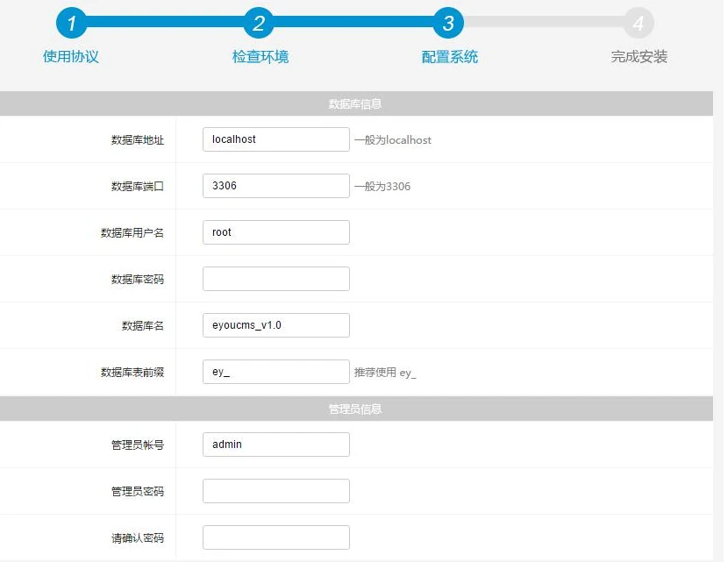This screenshot has width=728, height=562.
Task: Click the 数据库密码 label
Action: point(138,279)
